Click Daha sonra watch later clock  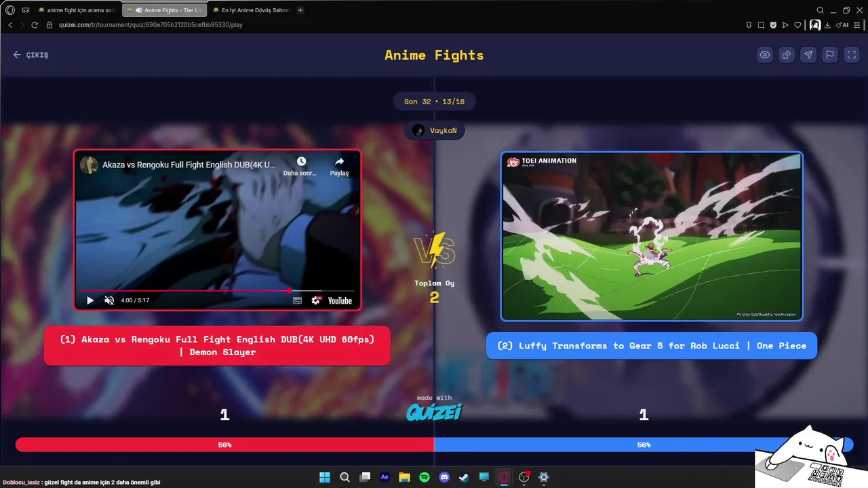[301, 166]
